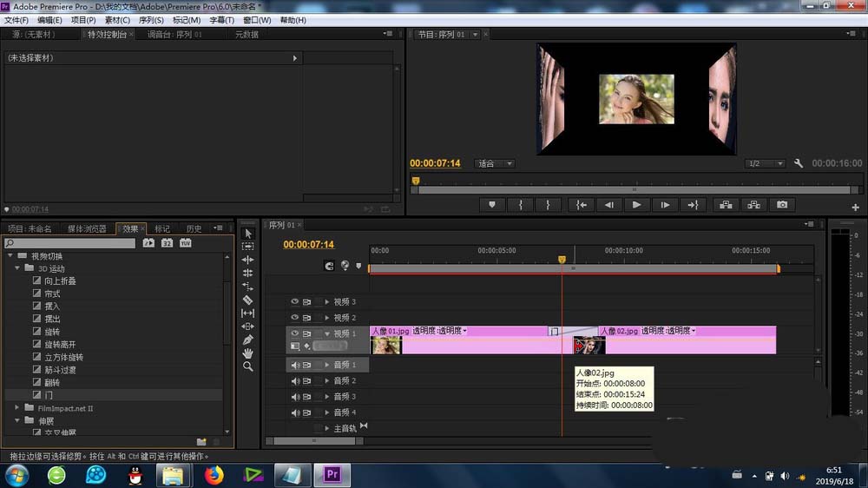Go to In point
The width and height of the screenshot is (868, 488).
(582, 205)
